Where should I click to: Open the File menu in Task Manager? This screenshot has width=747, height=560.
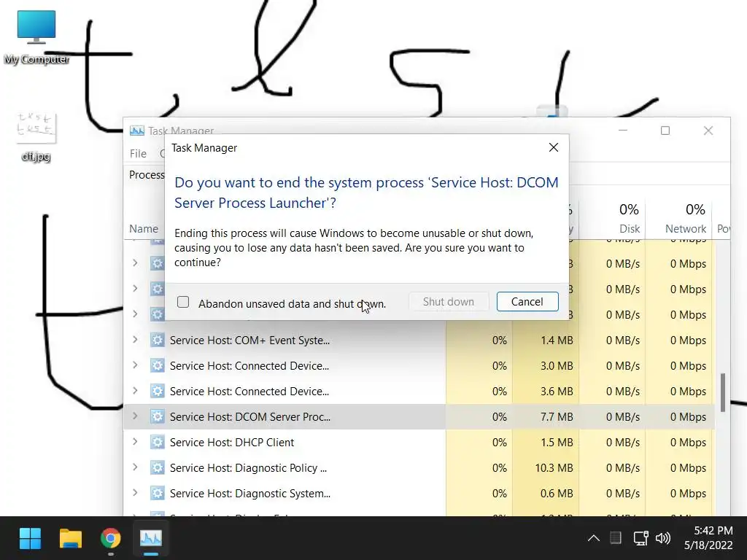[138, 154]
